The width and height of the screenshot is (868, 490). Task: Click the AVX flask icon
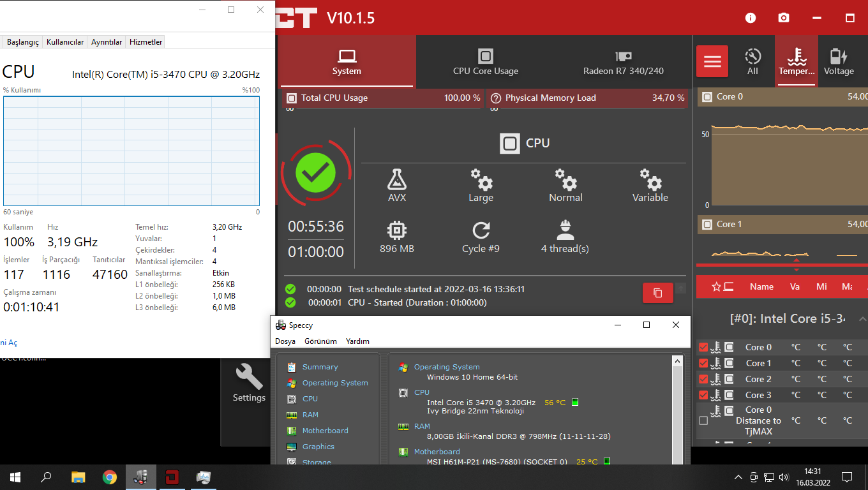(x=397, y=179)
